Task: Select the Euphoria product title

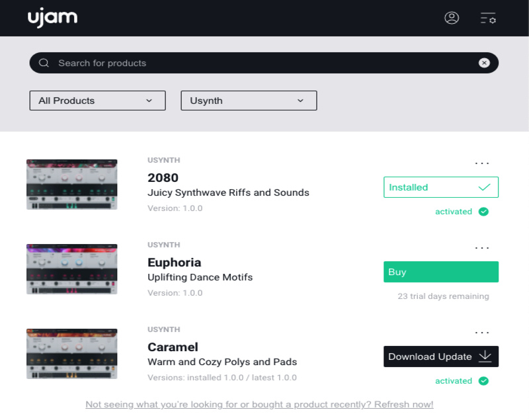Action: coord(174,263)
